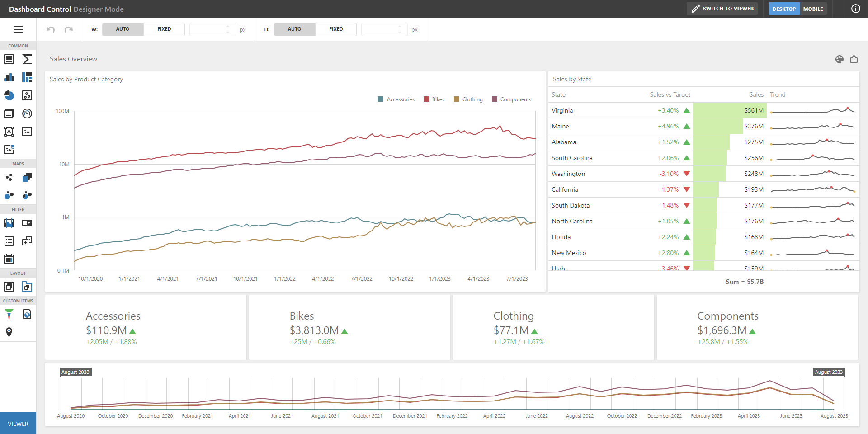Add a Pie item from toolbox
The width and height of the screenshot is (868, 434).
[x=9, y=95]
